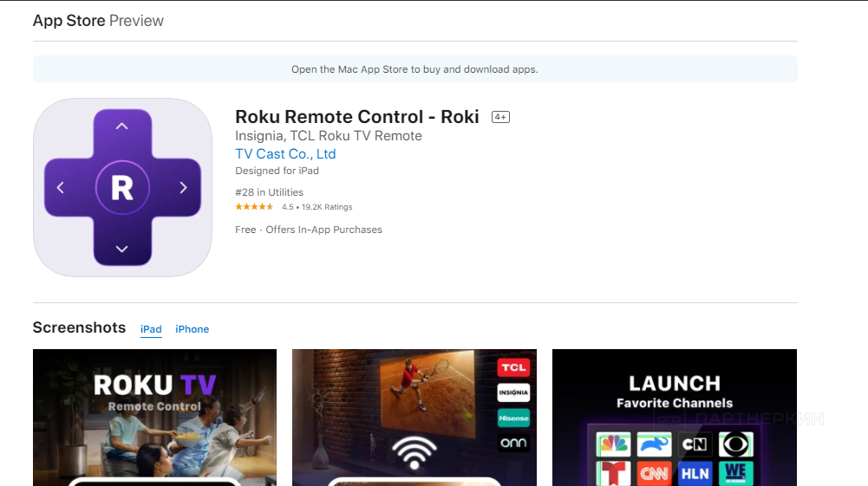Click the CNN channel icon
This screenshot has width=868, height=486.
click(655, 473)
